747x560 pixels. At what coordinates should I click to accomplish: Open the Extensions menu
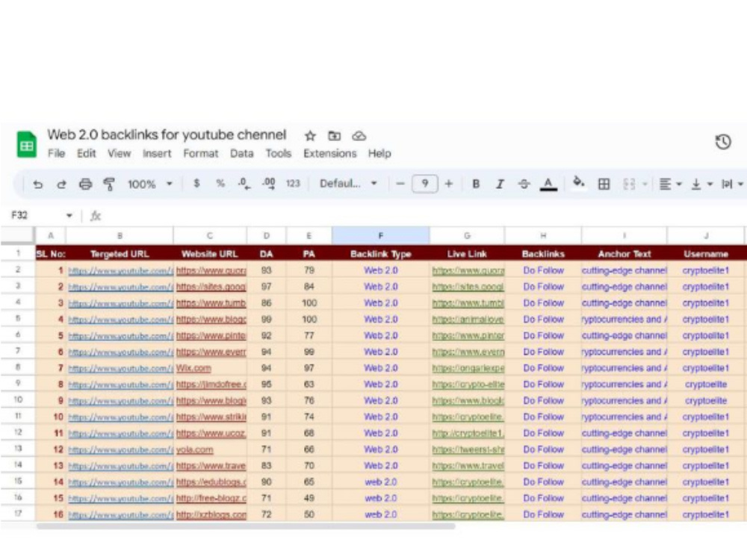(329, 153)
